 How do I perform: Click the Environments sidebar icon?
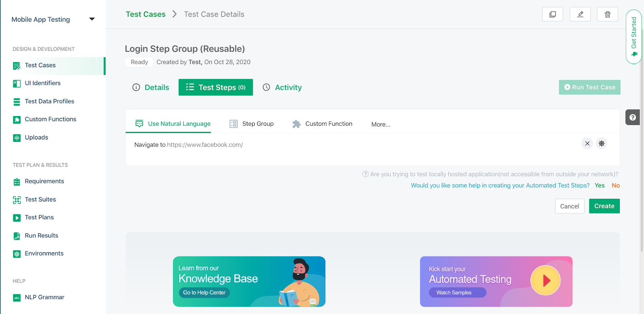(17, 254)
